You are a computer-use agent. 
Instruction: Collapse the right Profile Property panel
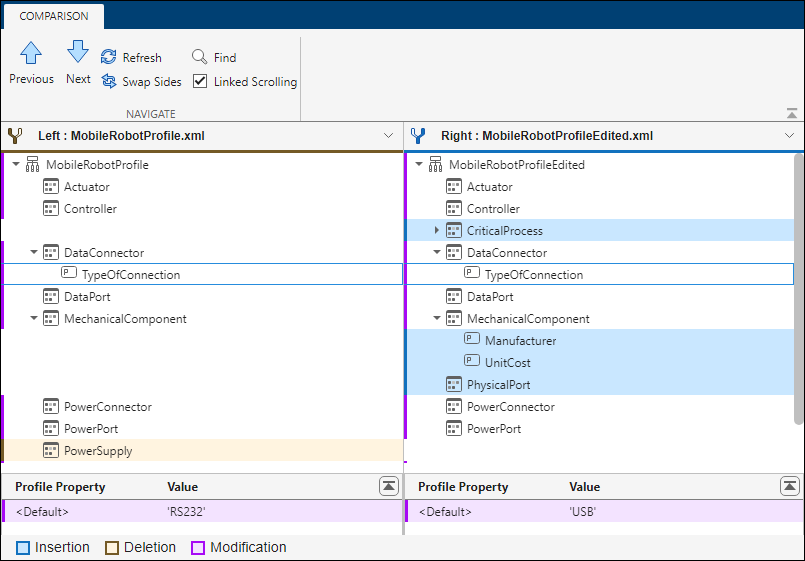point(790,486)
